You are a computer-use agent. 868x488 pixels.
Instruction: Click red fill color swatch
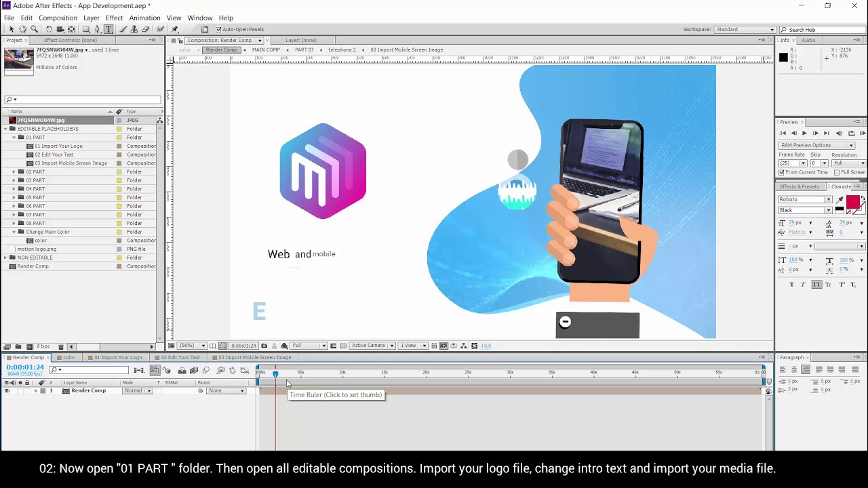click(x=852, y=202)
